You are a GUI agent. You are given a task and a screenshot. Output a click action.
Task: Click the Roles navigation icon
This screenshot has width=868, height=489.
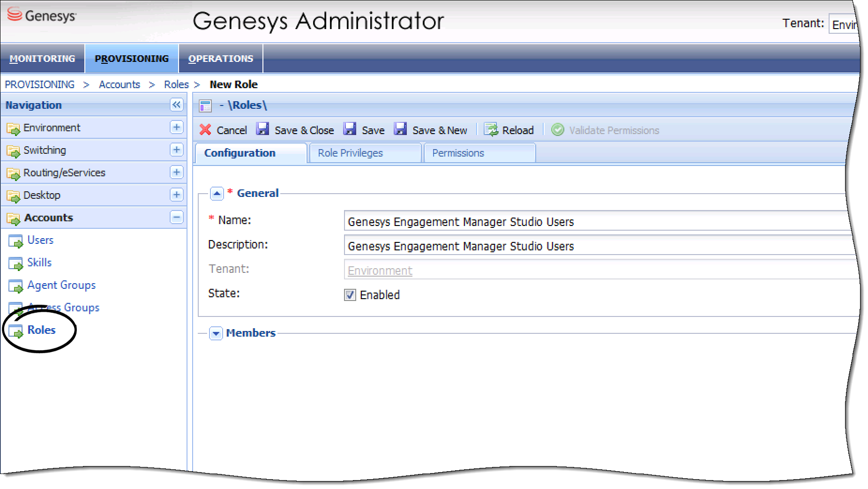coord(15,331)
